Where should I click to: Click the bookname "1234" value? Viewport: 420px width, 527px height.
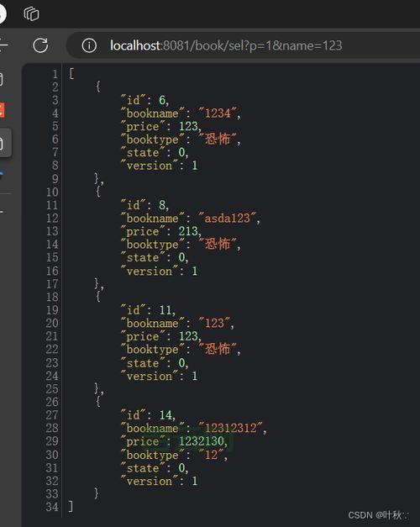(x=218, y=113)
